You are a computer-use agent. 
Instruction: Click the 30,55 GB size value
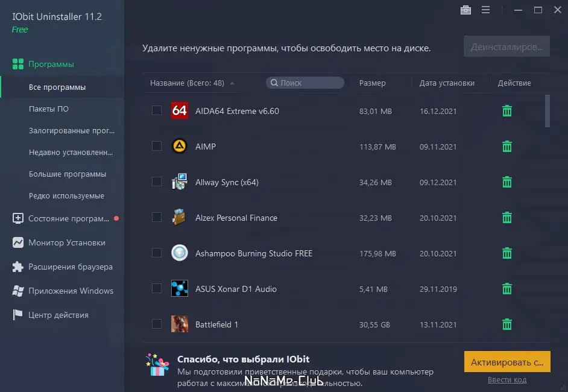[x=374, y=324]
